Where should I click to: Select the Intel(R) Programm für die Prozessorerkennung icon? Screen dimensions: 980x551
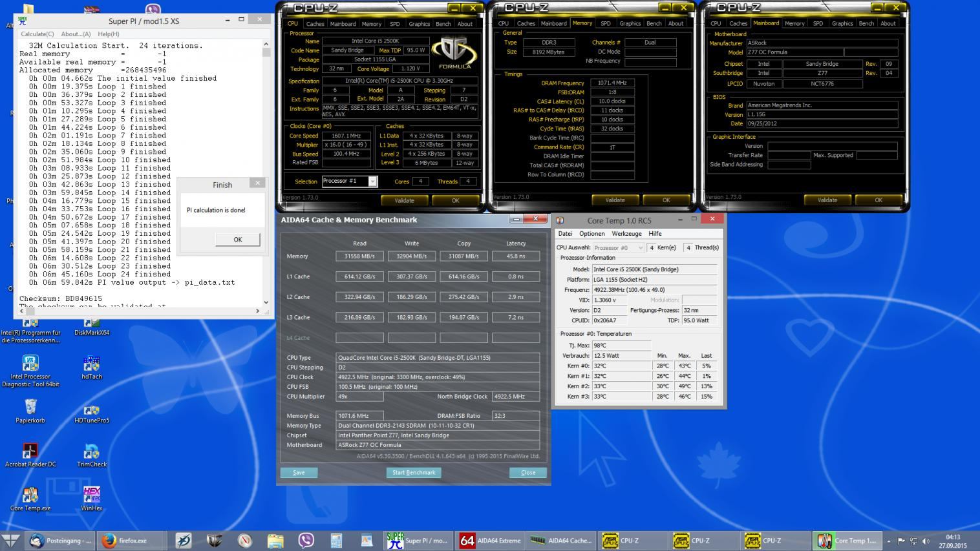tap(30, 331)
